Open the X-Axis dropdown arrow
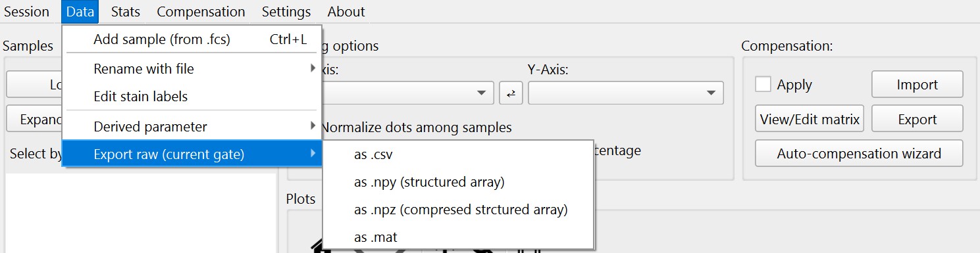980x253 pixels. click(481, 93)
